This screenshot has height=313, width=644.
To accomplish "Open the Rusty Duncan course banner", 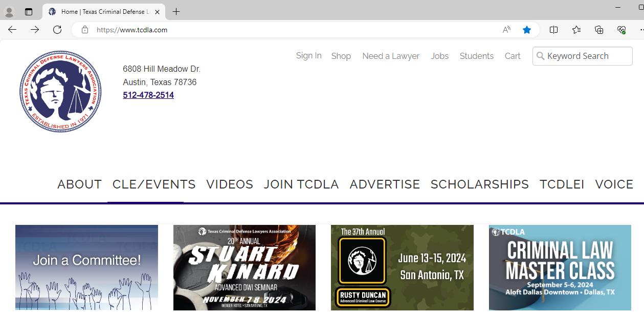I will coord(402,267).
